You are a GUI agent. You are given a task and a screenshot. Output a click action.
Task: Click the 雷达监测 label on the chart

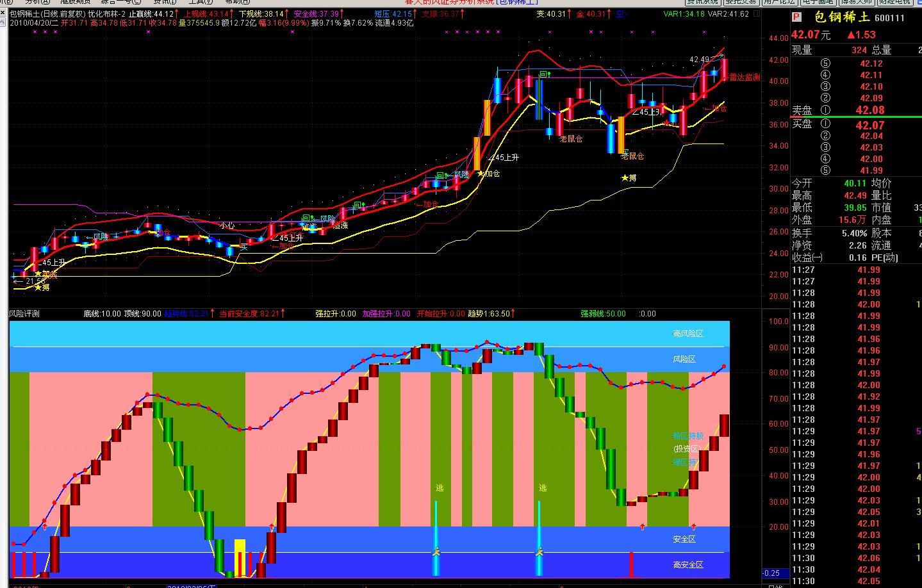tap(744, 78)
